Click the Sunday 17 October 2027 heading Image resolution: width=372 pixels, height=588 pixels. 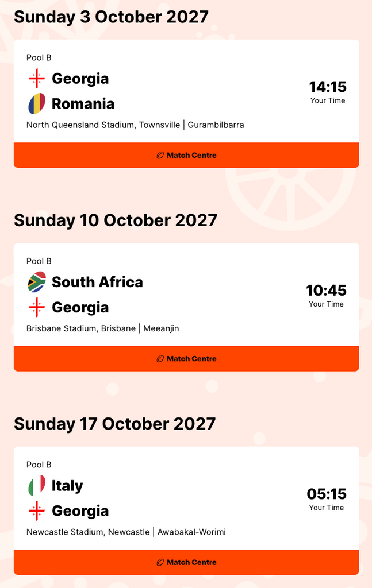click(115, 424)
